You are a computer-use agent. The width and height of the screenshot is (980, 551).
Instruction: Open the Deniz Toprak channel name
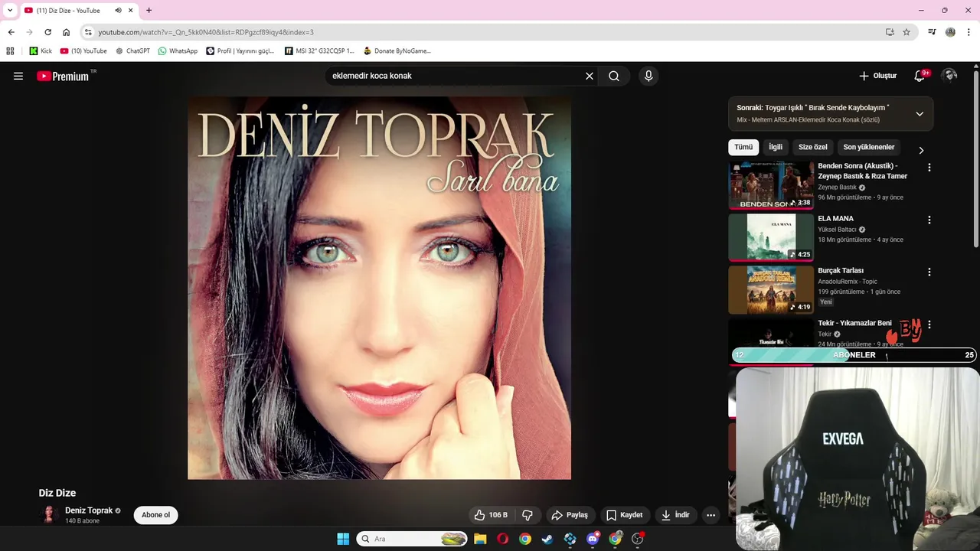pyautogui.click(x=89, y=510)
